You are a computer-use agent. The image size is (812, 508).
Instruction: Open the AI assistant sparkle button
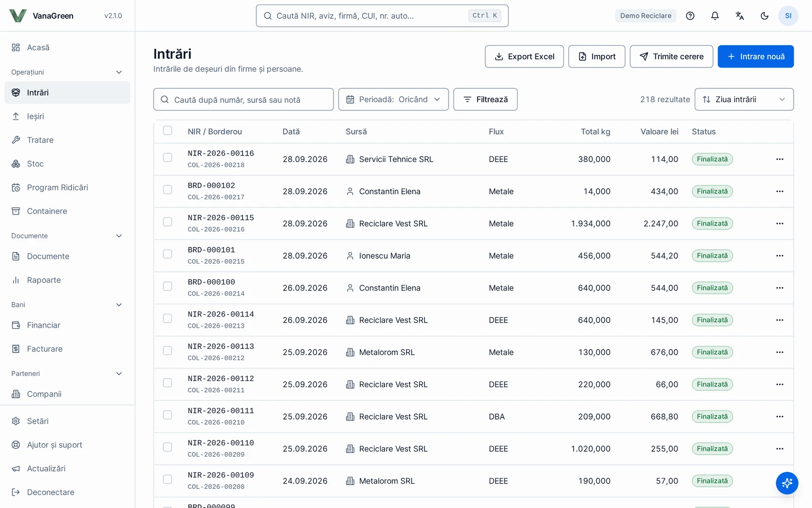coord(787,483)
